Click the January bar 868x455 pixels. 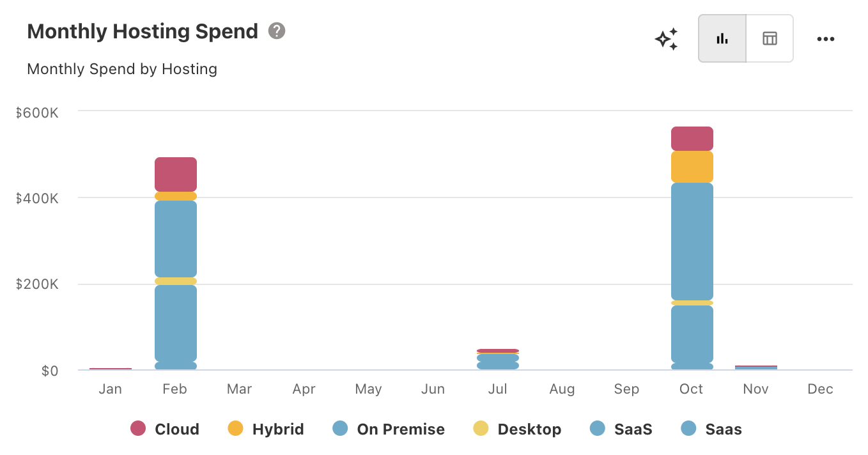(111, 369)
